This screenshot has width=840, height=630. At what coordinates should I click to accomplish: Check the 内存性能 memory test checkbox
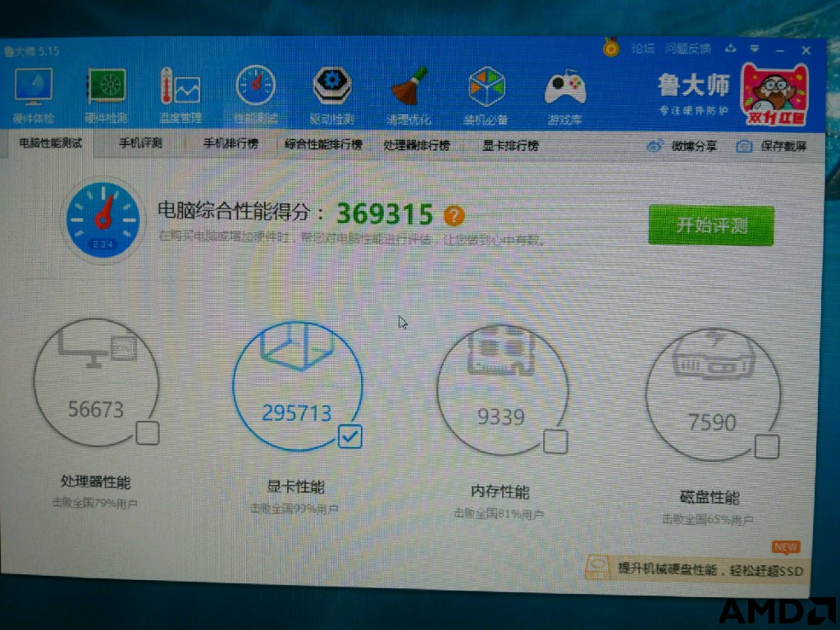(555, 441)
